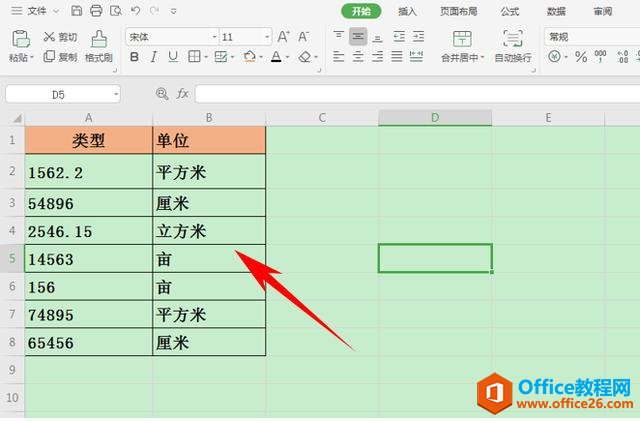Cut selection with 剪切
The image size is (640, 421).
pos(60,37)
